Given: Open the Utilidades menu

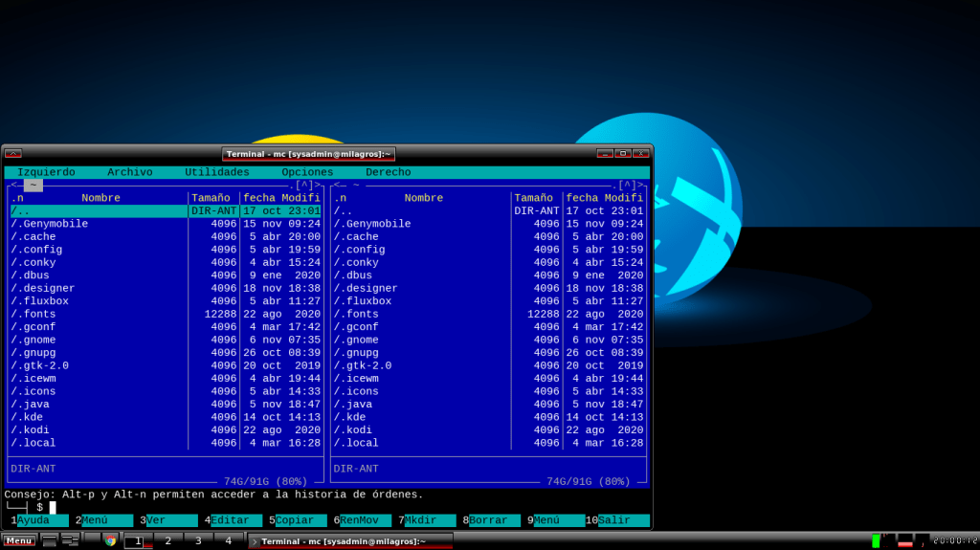Looking at the screenshot, I should 216,172.
